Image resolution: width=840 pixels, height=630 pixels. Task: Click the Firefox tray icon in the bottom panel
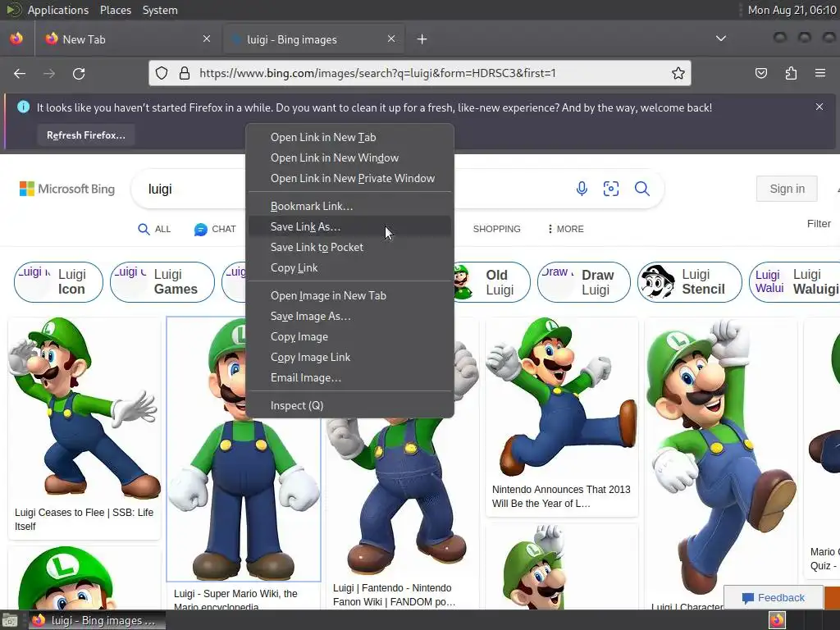[x=777, y=620]
